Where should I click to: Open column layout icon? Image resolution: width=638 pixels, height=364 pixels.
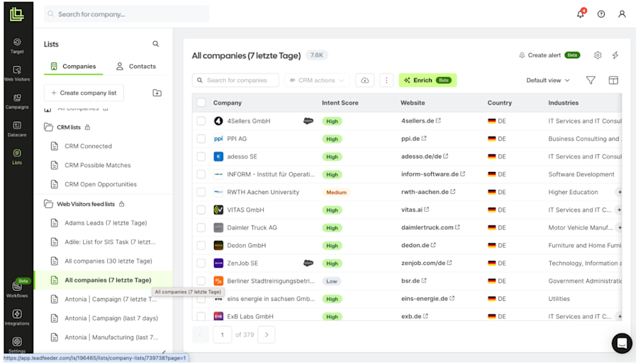coord(614,81)
